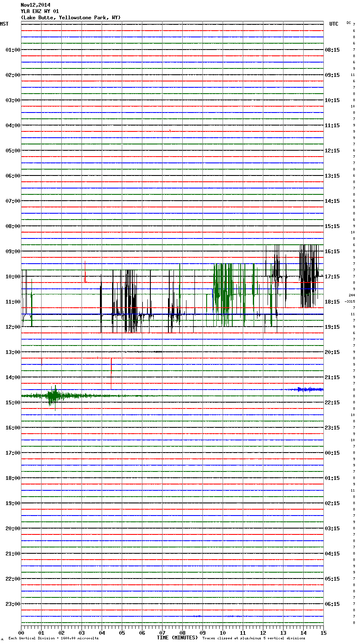Click the 16:15 UTC time label
This screenshot has height=644, width=357.
332,251
